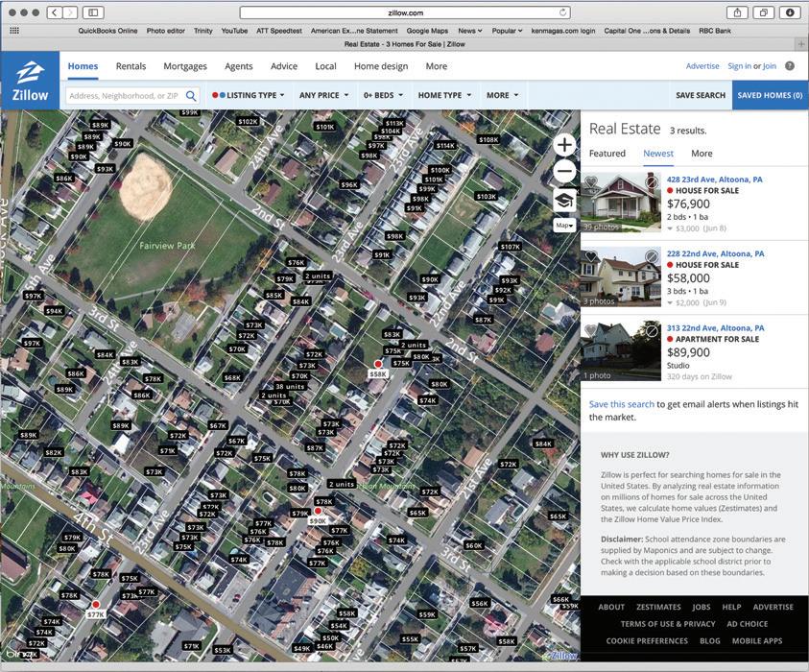Screen dimensions: 809x672
Task: Hide the 228 22nd Ave listing
Action: pos(652,256)
